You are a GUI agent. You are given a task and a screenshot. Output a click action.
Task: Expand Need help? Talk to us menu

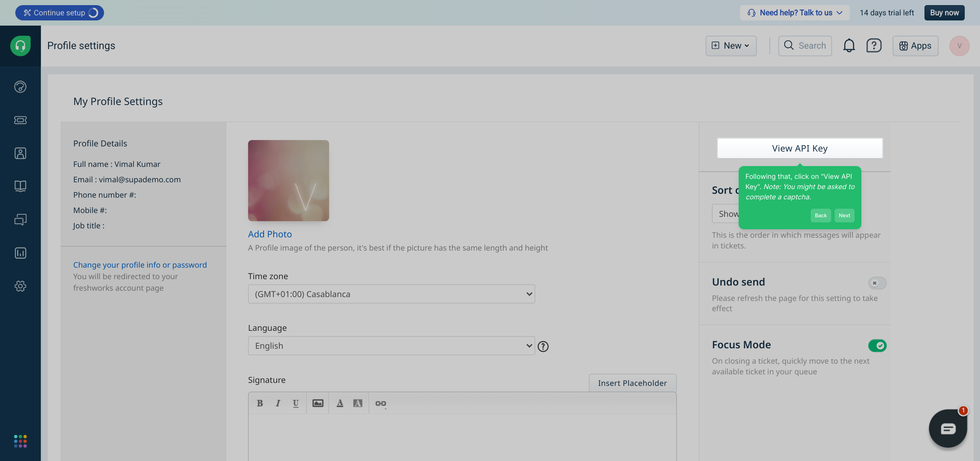[795, 13]
